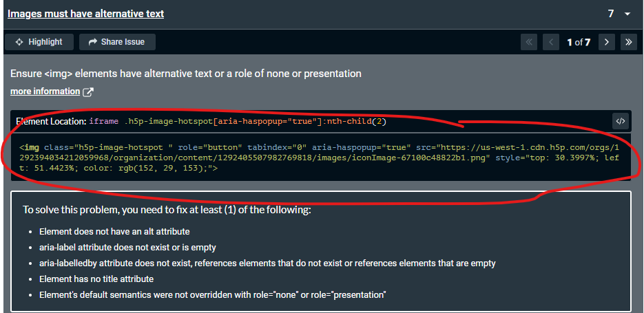Select the 'Ensure <img> elements have alternative text' description
This screenshot has height=313, width=644.
(x=186, y=74)
